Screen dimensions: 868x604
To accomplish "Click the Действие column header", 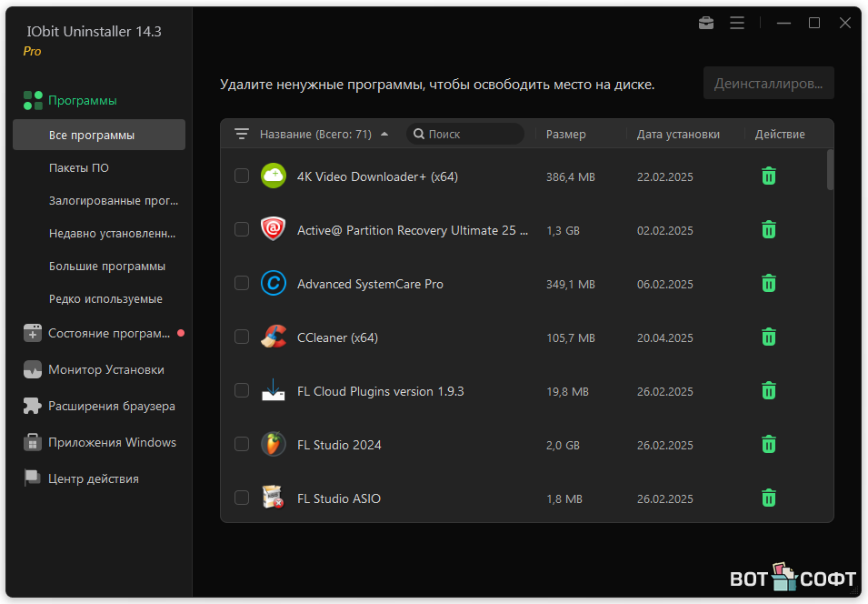I will 780,134.
